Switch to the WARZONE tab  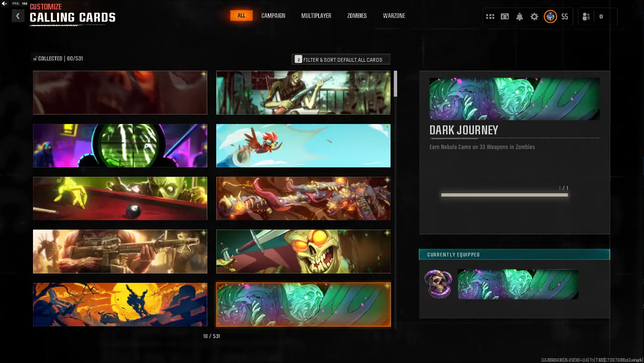[x=394, y=16]
